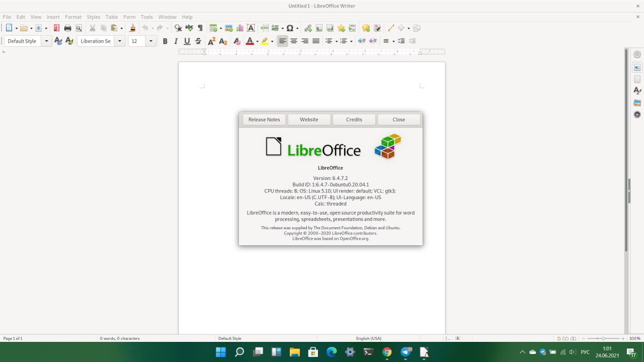The image size is (644, 362).
Task: Click the New document icon
Action: click(9, 28)
